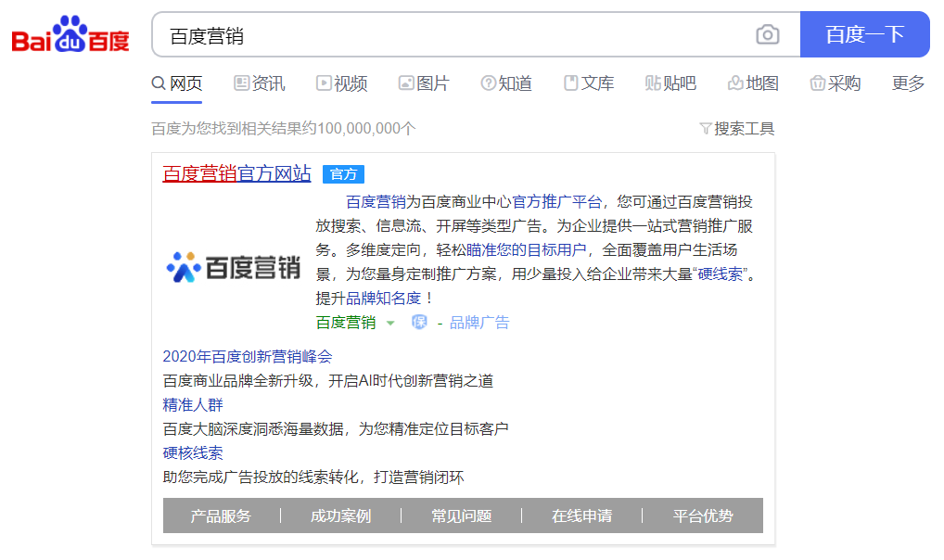Click the 保 guarantee shield icon

419,322
